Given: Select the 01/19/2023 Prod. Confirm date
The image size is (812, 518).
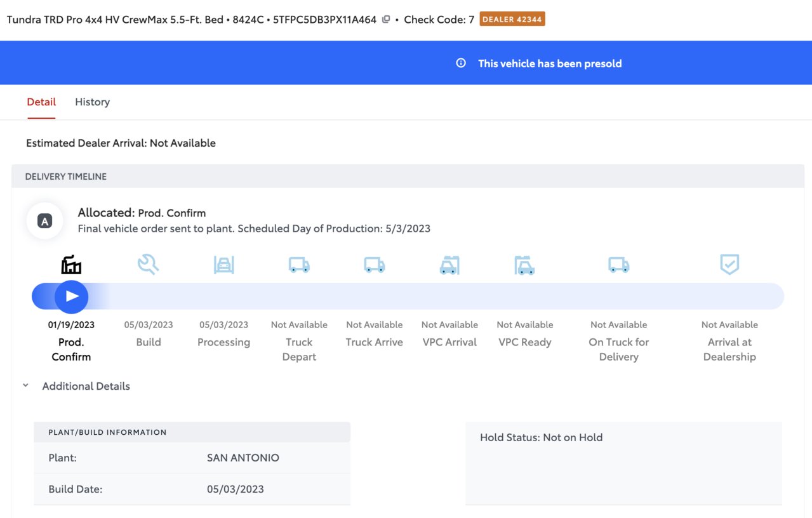Looking at the screenshot, I should 71,325.
